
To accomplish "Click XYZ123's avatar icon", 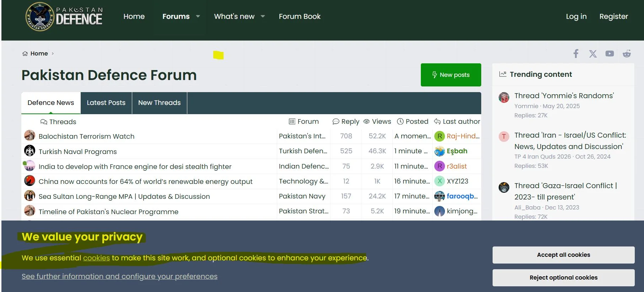I will pyautogui.click(x=440, y=181).
